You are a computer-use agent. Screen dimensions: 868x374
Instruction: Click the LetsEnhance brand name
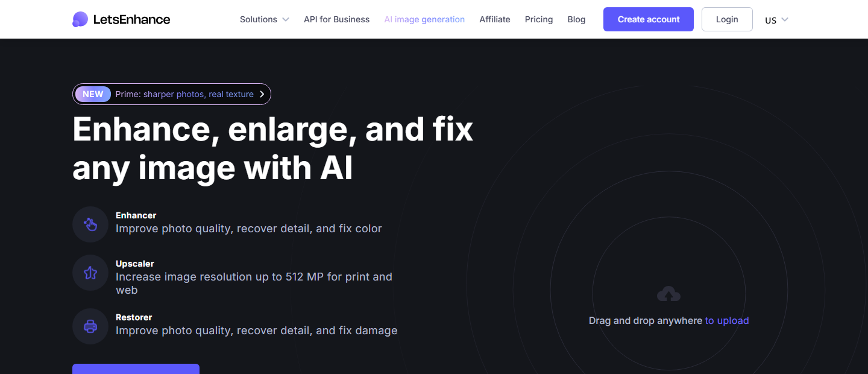(x=131, y=19)
